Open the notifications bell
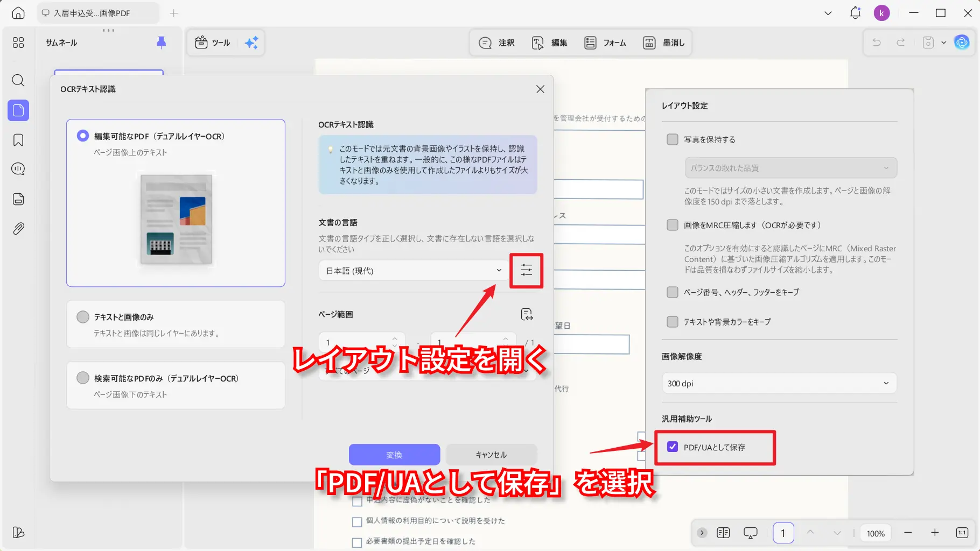 point(855,13)
